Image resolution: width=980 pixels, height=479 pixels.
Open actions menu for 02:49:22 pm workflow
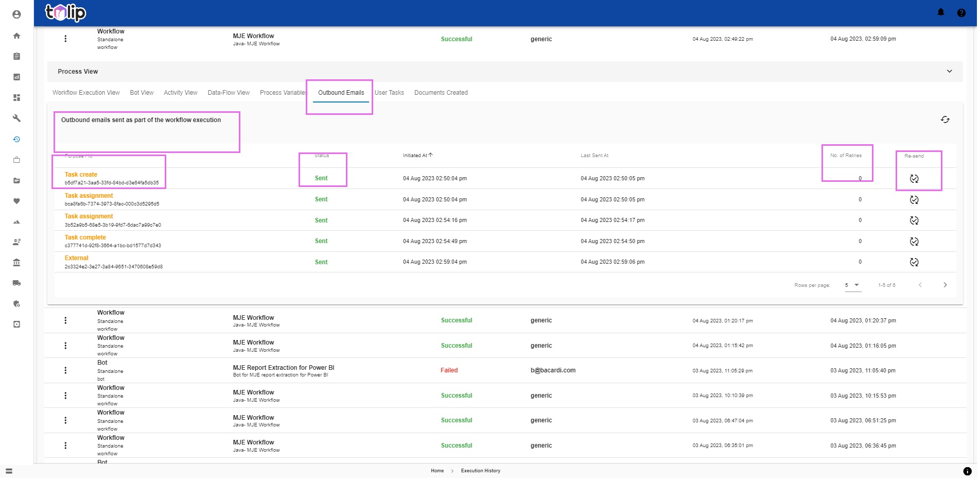pyautogui.click(x=65, y=39)
